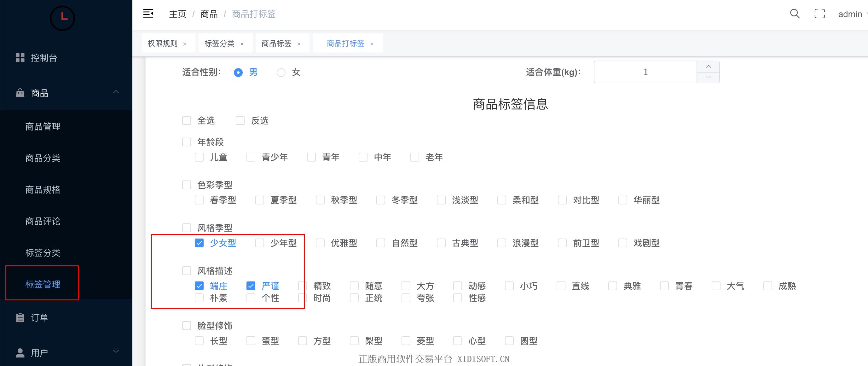Expand the 用户 sidebar menu chevron
The image size is (868, 366).
(x=116, y=351)
